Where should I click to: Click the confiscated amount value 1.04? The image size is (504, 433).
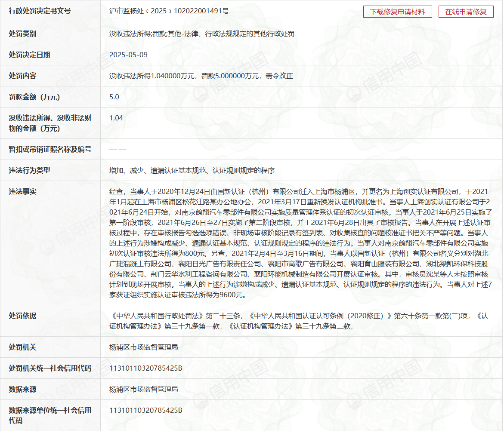116,118
